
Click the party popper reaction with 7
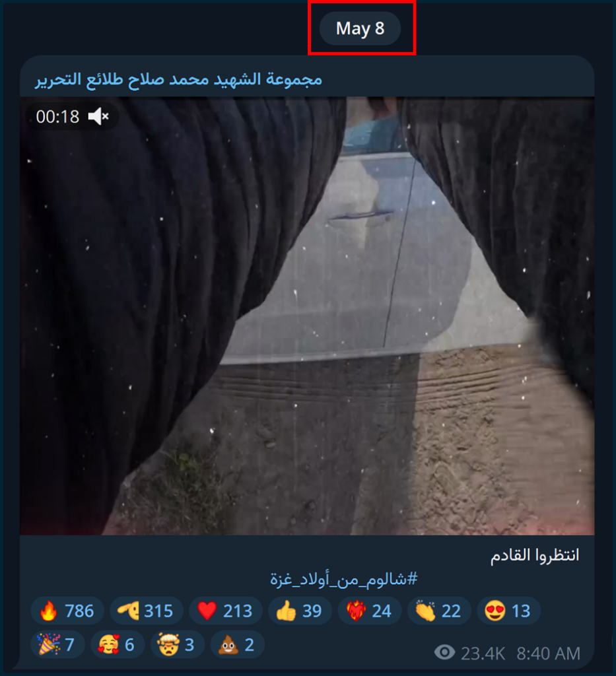tap(57, 645)
